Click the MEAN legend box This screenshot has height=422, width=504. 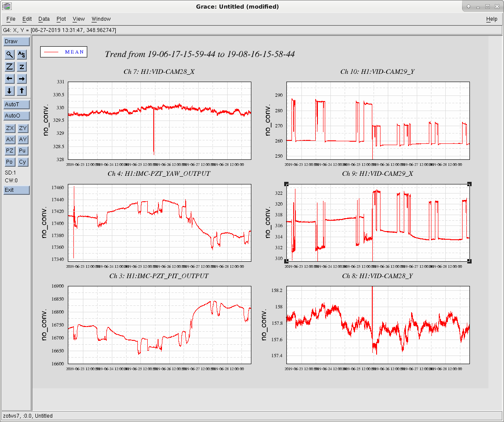pos(63,52)
